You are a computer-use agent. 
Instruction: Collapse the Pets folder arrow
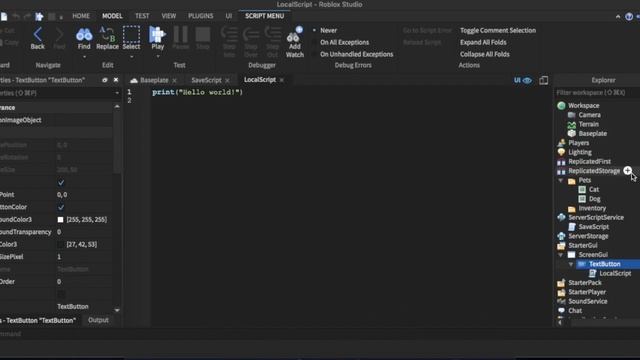tap(561, 180)
